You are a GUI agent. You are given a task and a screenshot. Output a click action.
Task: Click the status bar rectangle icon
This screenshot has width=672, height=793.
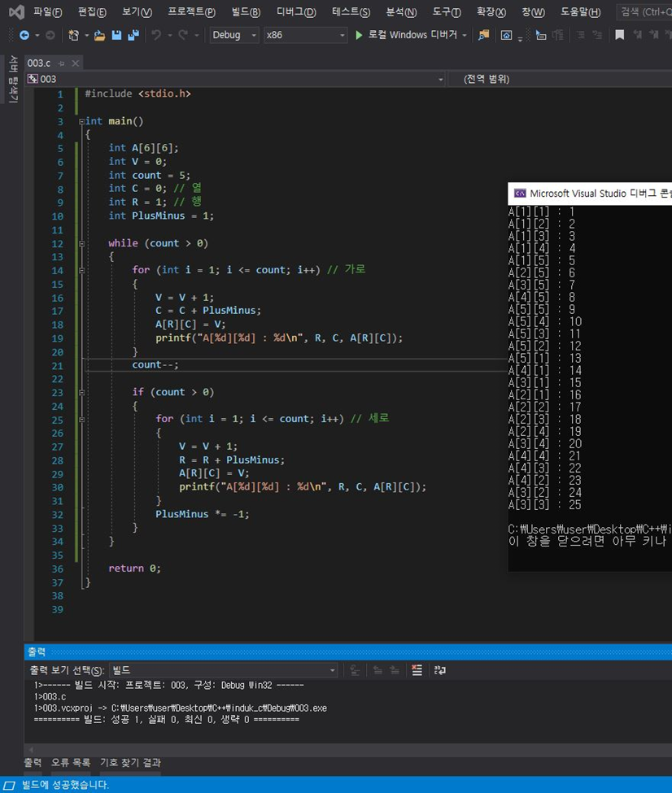pos(9,785)
